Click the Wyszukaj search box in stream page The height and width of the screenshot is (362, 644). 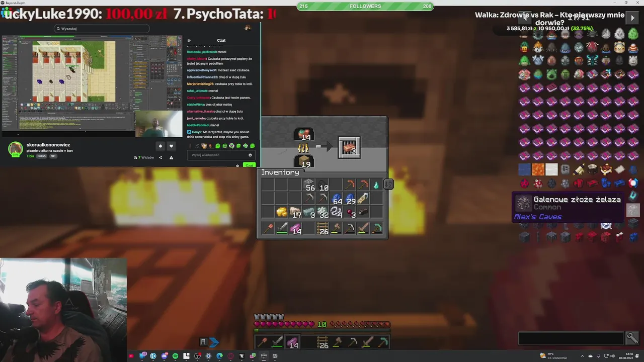pyautogui.click(x=102, y=29)
